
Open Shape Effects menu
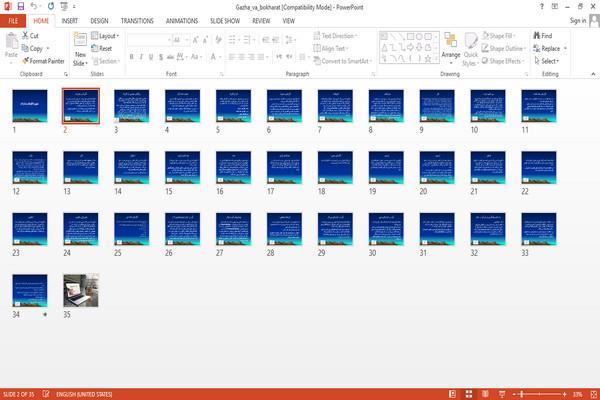click(502, 61)
